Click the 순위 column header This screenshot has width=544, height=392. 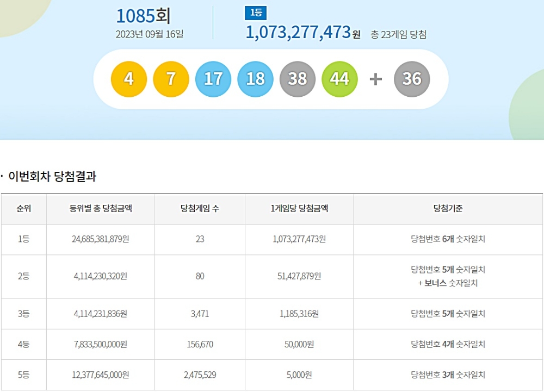pos(24,209)
